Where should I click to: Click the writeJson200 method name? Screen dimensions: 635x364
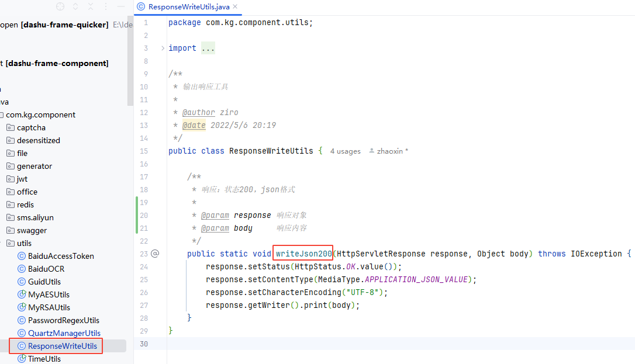pyautogui.click(x=303, y=254)
